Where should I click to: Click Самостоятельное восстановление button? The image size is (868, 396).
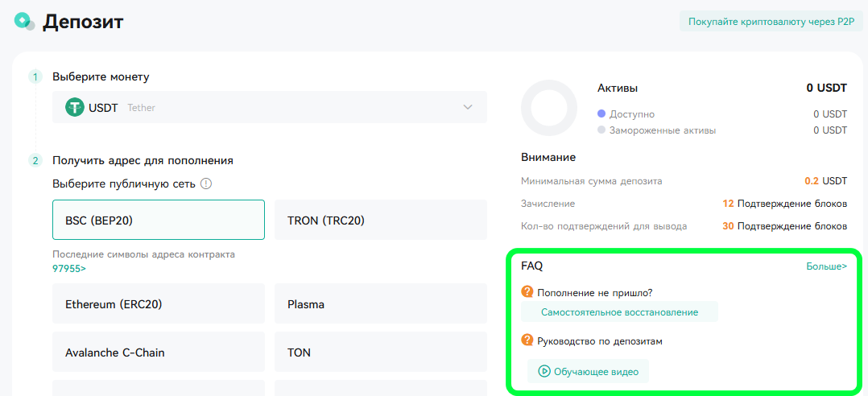click(x=619, y=312)
